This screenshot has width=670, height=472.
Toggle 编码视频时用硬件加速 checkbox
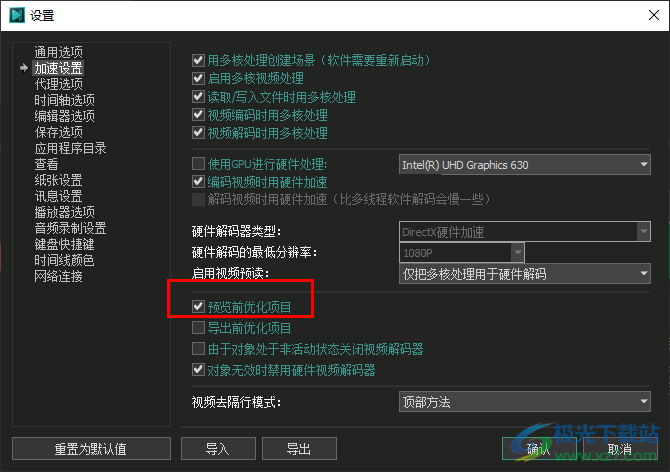198,182
